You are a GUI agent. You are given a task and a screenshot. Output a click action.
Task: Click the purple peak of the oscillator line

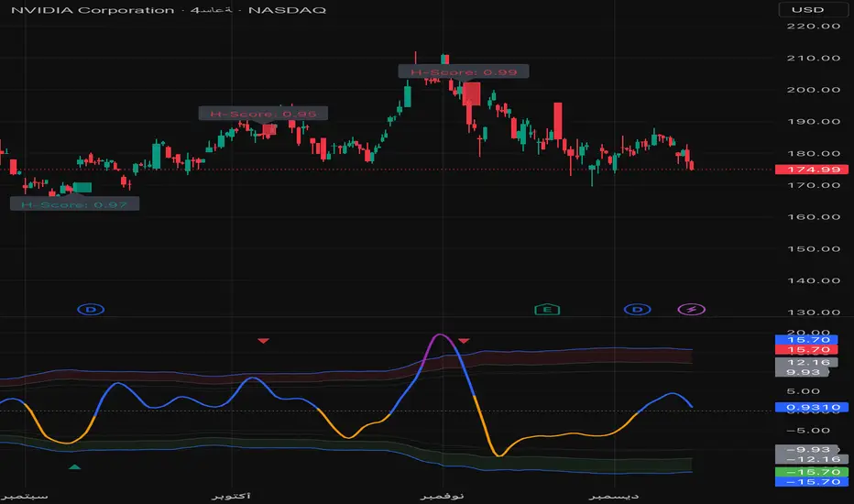point(440,335)
